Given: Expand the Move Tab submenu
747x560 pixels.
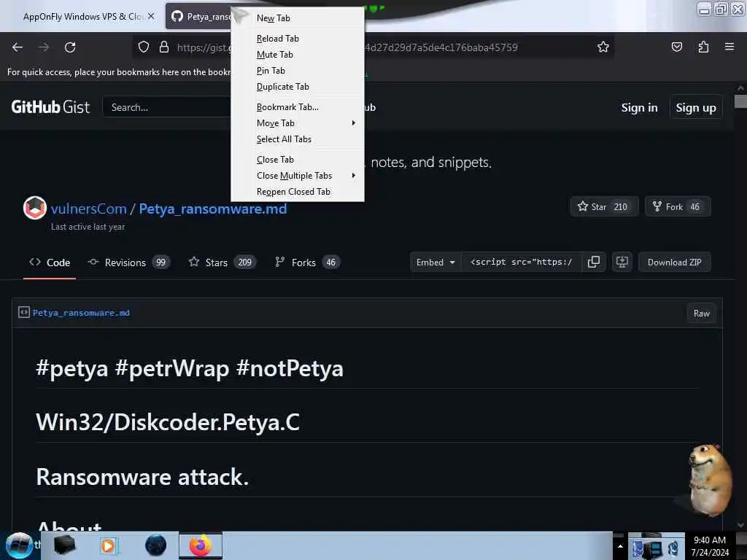Looking at the screenshot, I should point(298,123).
